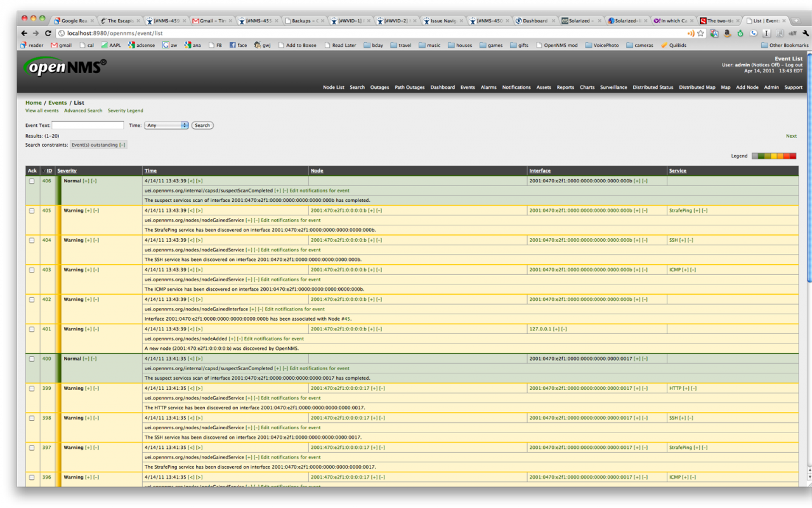Open the QuiBids bookmark
Viewport: 812px width, 508px height.
(x=674, y=45)
